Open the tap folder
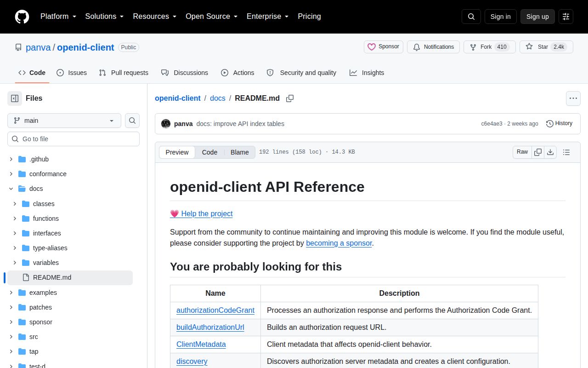Screen dimensions: 588x368 [34, 351]
